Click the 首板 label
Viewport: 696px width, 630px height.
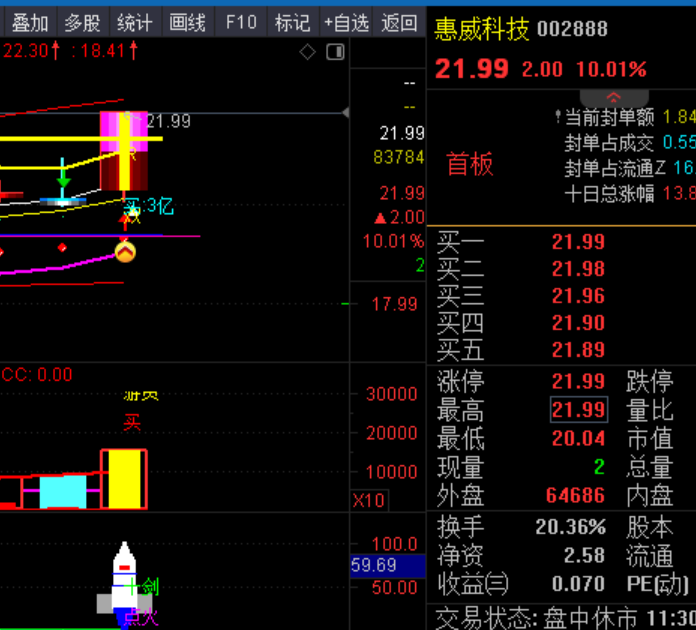pos(470,164)
